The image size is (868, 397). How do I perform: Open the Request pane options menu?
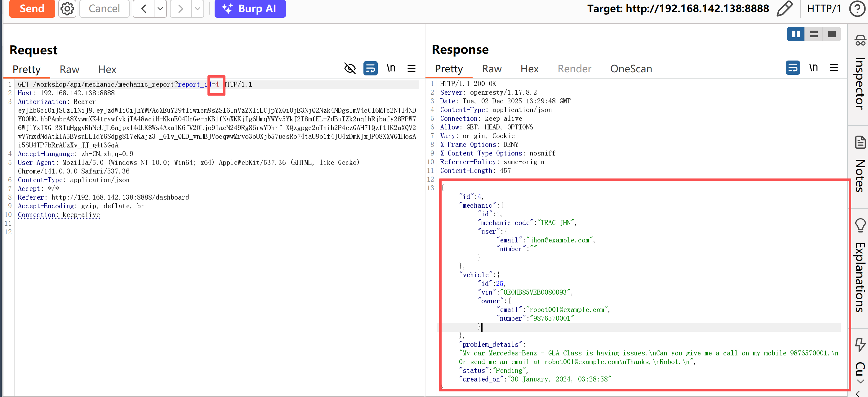(x=412, y=69)
